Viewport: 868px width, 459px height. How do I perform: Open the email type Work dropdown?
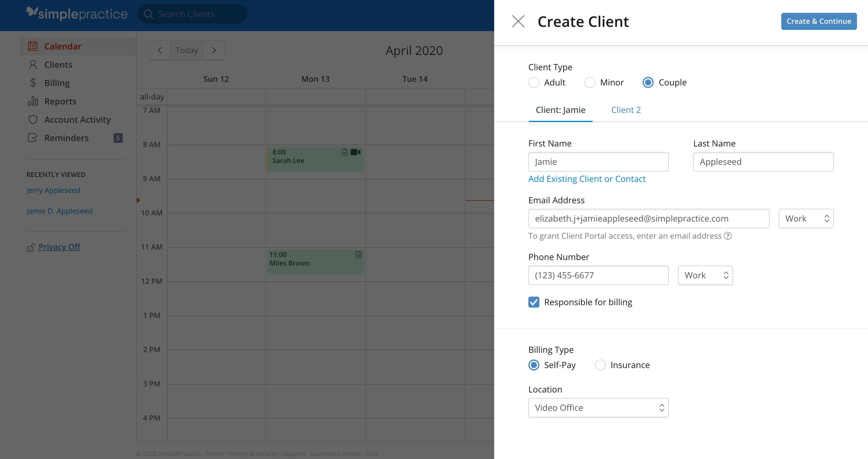click(x=806, y=219)
